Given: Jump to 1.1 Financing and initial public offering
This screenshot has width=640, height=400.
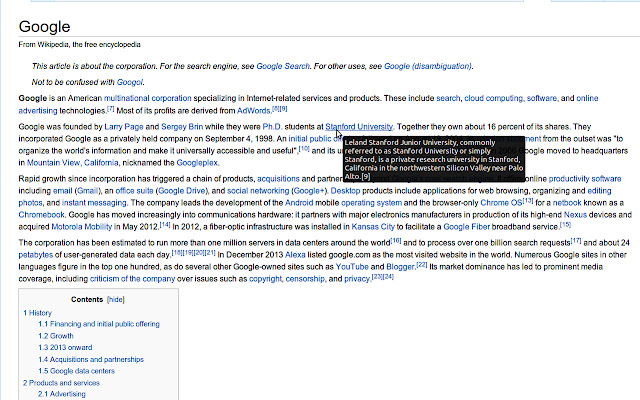Looking at the screenshot, I should click(99, 324).
